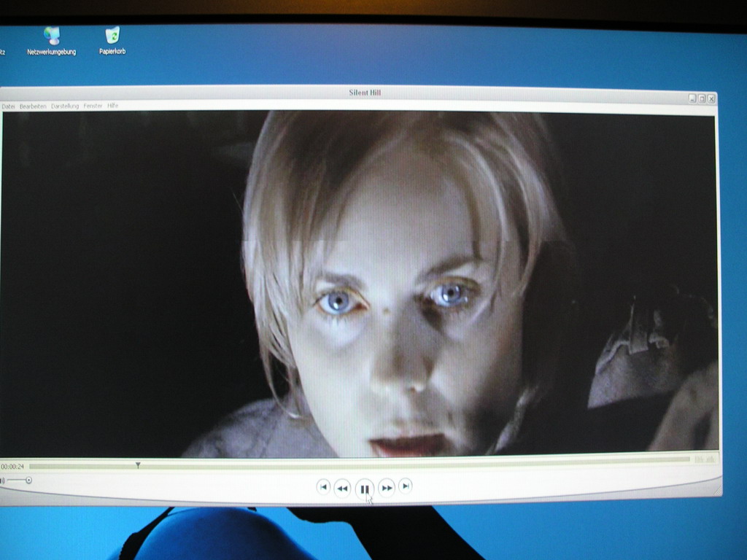Image resolution: width=747 pixels, height=560 pixels.
Task: Expand the Darstellung menu
Action: [65, 106]
